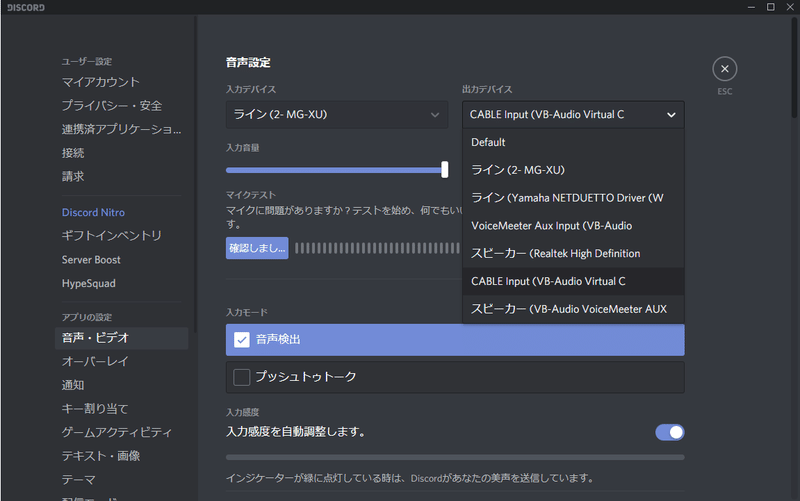Viewport: 800px width, 501px height.
Task: Choose ライン (2- MG-XU) in output device list
Action: [x=573, y=170]
